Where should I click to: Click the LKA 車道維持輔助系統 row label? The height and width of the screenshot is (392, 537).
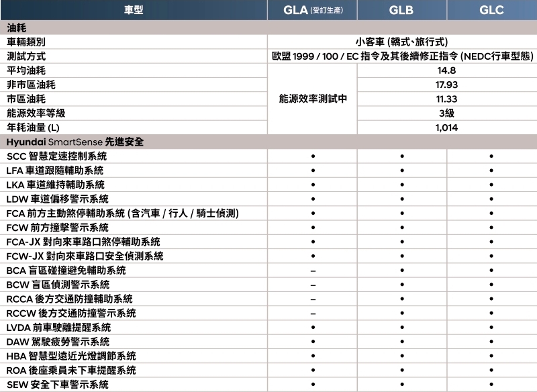coord(56,185)
